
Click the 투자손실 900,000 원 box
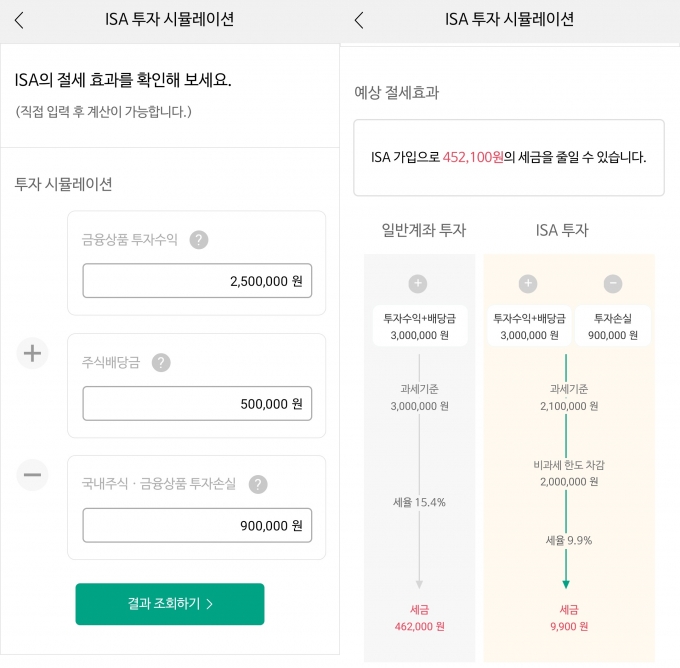point(613,326)
